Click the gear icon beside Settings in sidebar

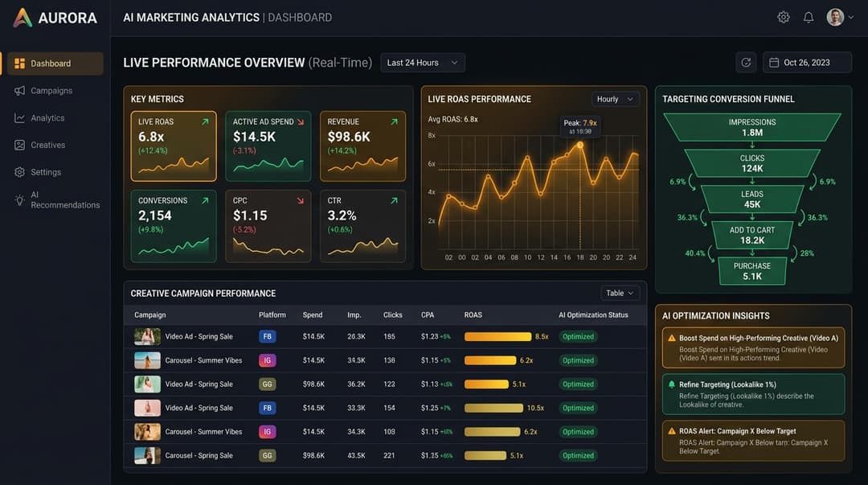click(x=19, y=172)
